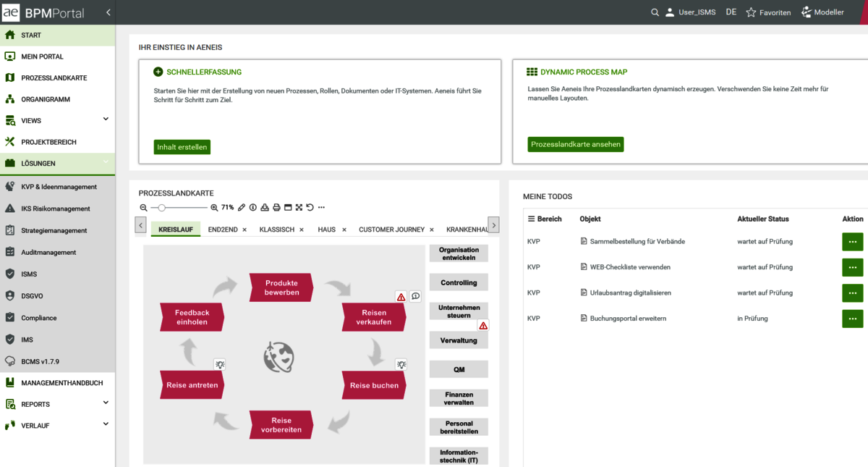Expand the VERLAUF sidebar section
The height and width of the screenshot is (467, 868).
[106, 424]
